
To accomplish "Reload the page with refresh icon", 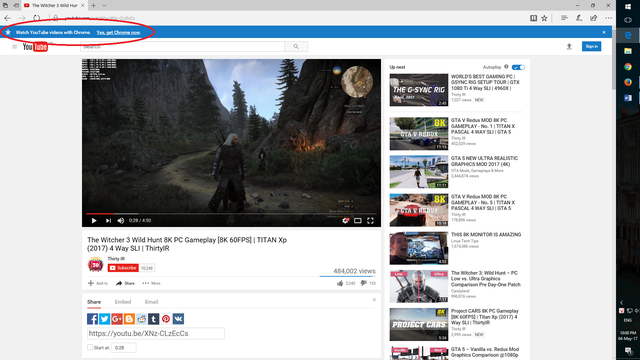I will [x=36, y=18].
